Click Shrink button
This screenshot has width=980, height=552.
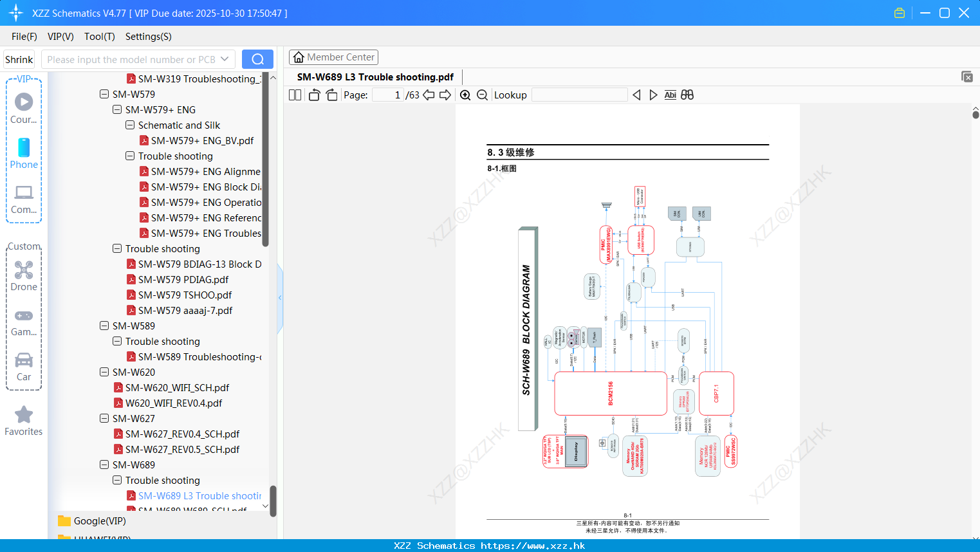[x=19, y=59]
